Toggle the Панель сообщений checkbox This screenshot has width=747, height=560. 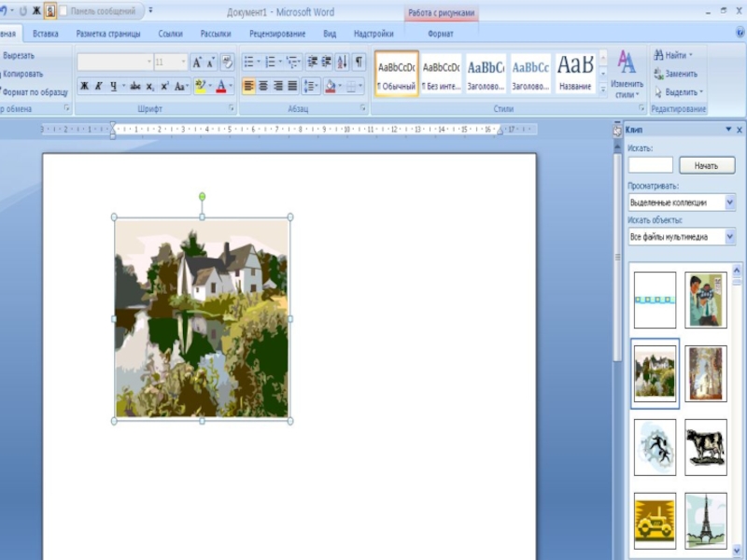63,11
